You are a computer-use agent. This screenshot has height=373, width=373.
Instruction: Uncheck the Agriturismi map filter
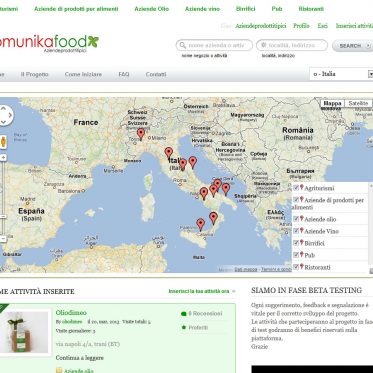pyautogui.click(x=295, y=188)
